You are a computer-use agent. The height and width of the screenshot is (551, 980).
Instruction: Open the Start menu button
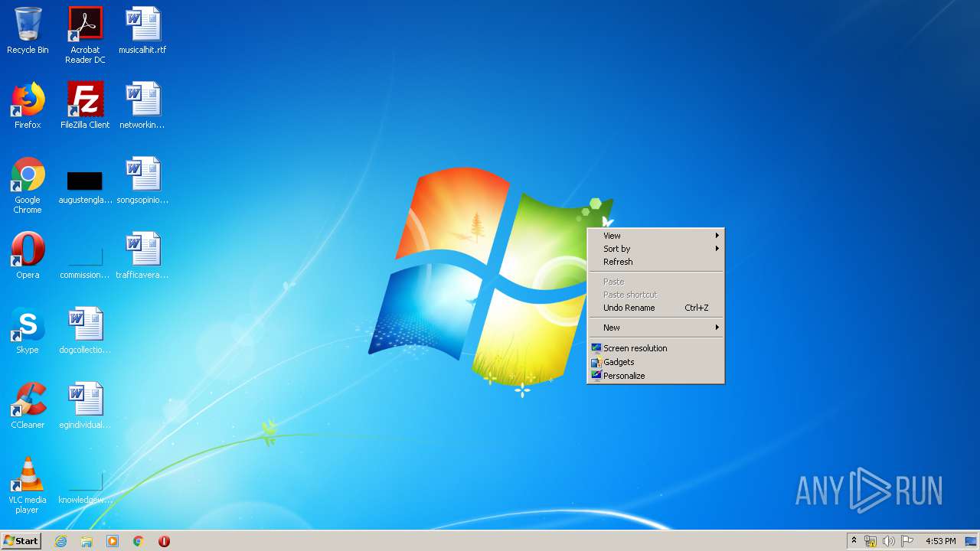pyautogui.click(x=21, y=541)
